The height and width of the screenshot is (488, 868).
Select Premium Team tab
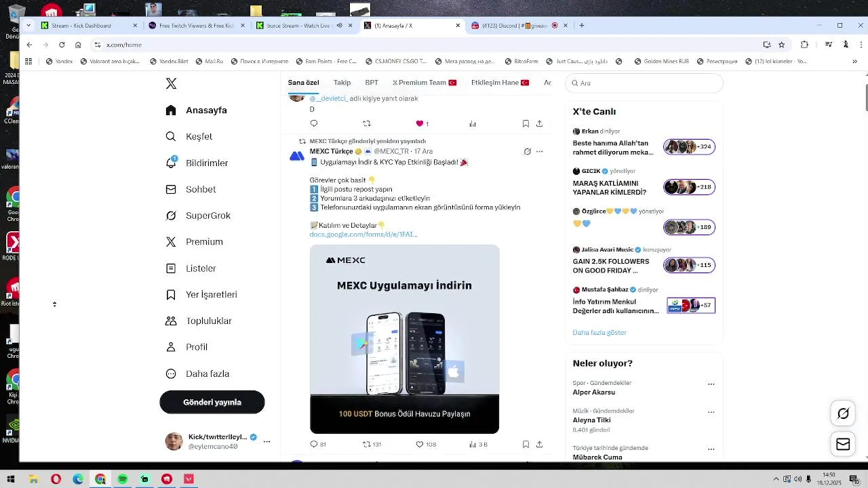coord(425,83)
